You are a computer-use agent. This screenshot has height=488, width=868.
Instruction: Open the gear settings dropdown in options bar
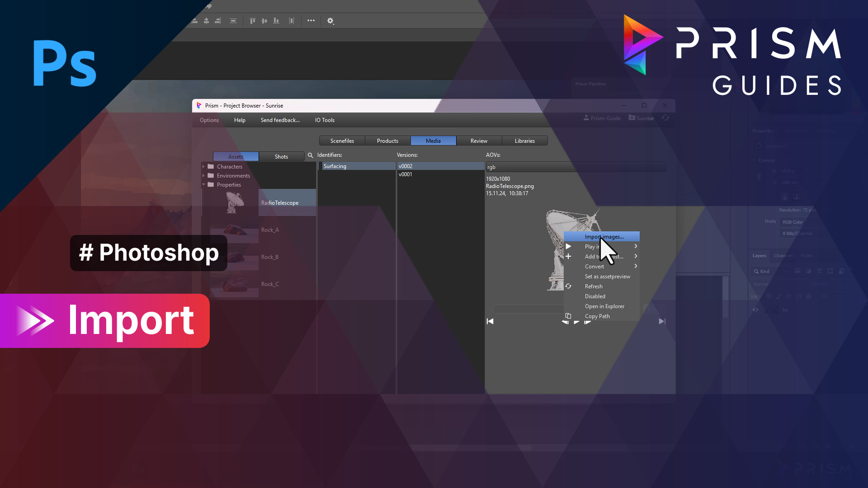pos(330,21)
